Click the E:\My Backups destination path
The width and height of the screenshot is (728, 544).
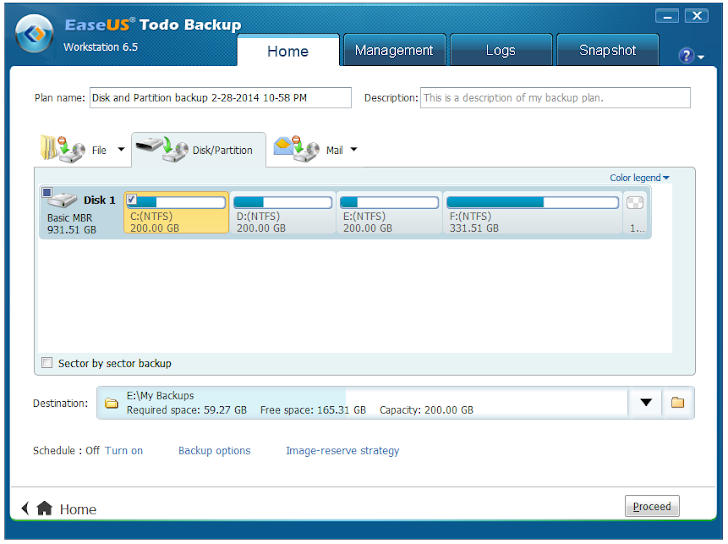161,395
